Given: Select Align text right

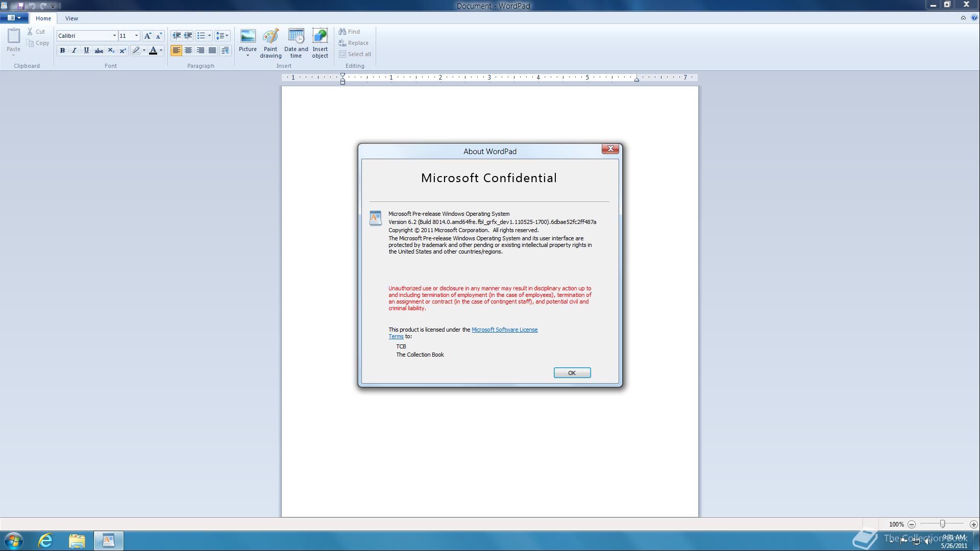Looking at the screenshot, I should click(201, 51).
